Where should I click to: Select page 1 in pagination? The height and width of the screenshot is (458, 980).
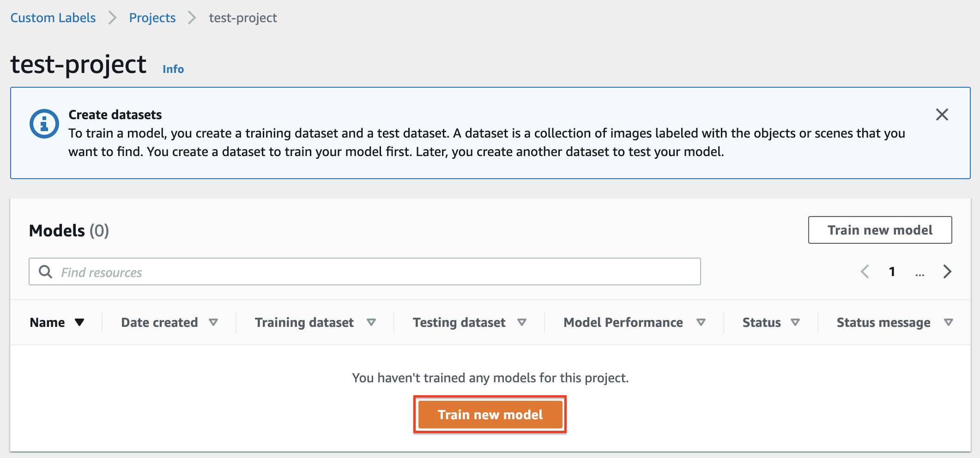(x=892, y=271)
